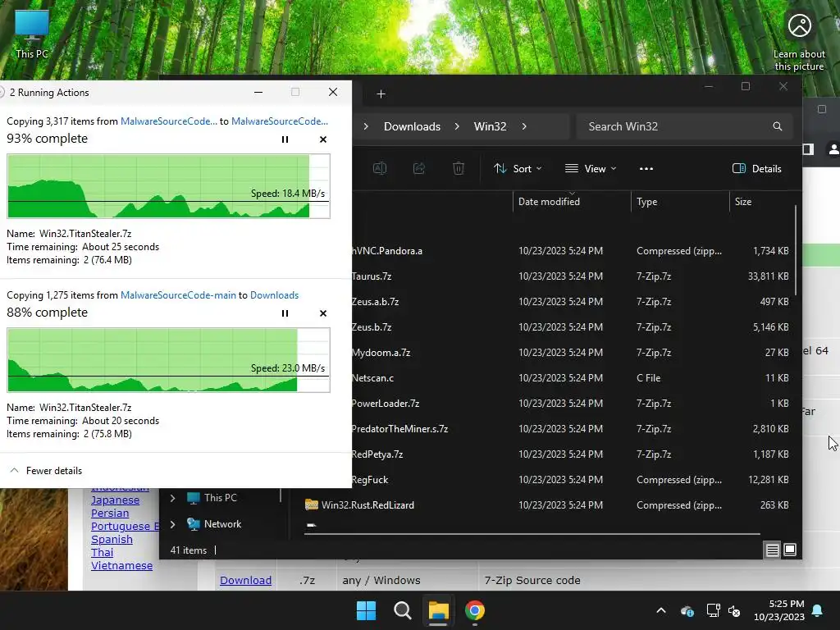Click the file list vertical scrollbar

796,249
